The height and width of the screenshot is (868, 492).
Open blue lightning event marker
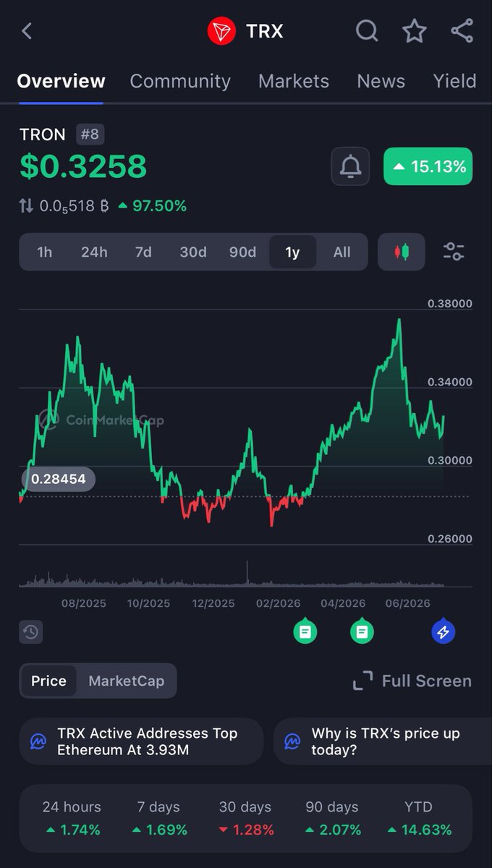pyautogui.click(x=444, y=632)
